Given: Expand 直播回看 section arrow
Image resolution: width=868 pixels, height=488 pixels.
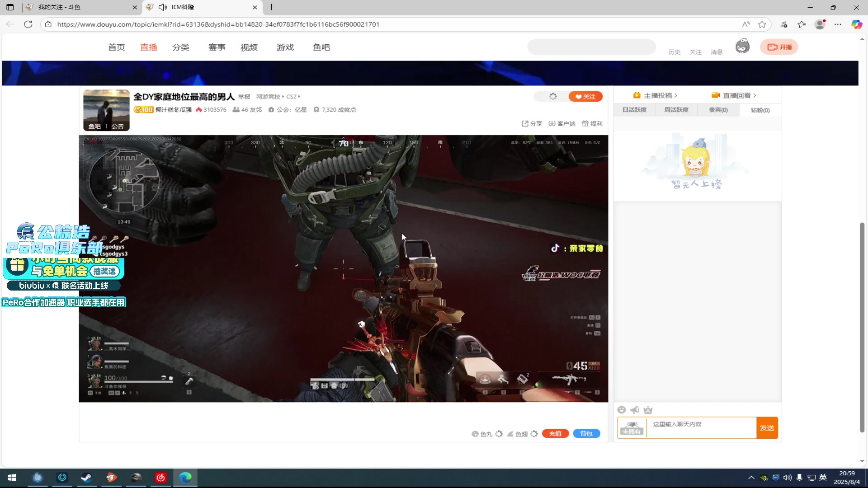Looking at the screenshot, I should pos(755,95).
